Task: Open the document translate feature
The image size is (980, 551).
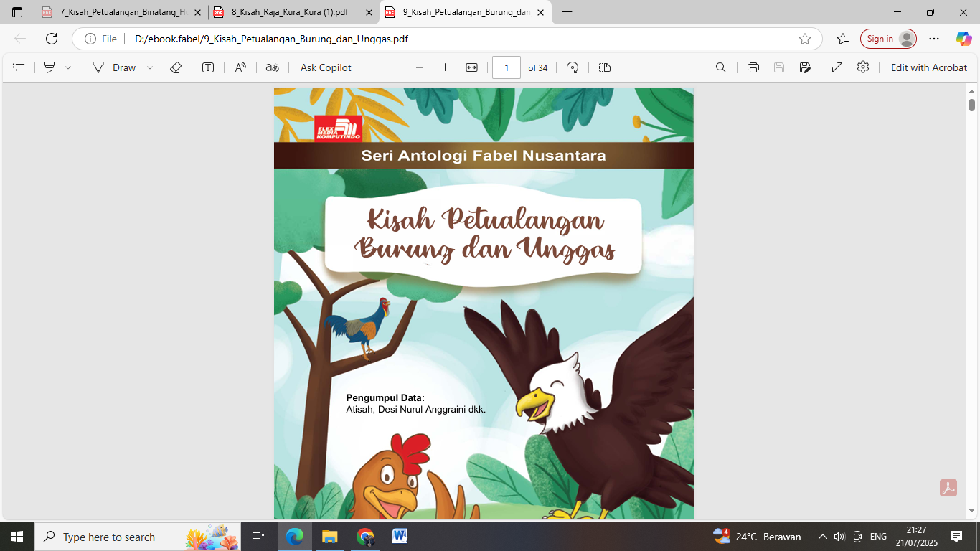Action: [272, 67]
